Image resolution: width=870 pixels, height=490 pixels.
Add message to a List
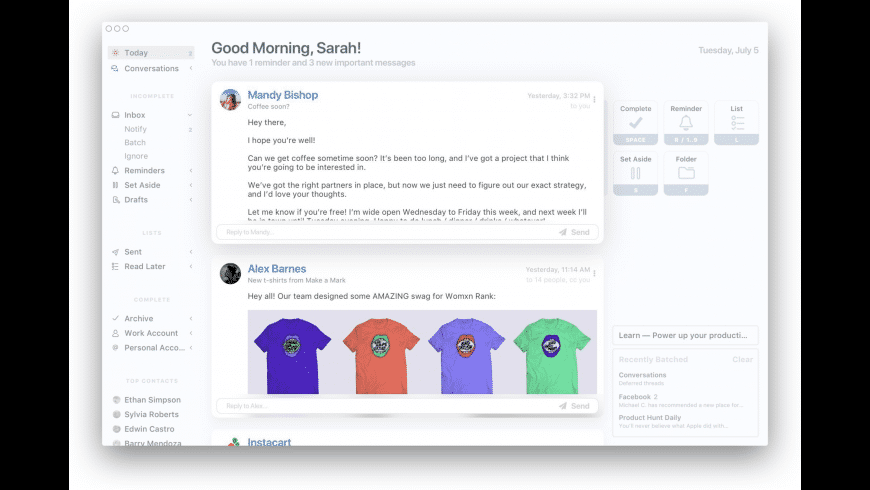[736, 123]
